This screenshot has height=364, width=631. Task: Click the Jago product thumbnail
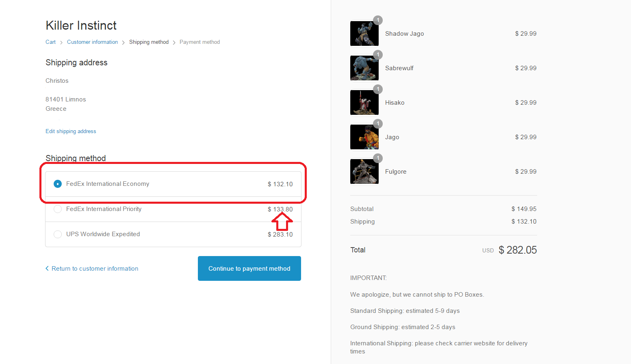tap(364, 137)
